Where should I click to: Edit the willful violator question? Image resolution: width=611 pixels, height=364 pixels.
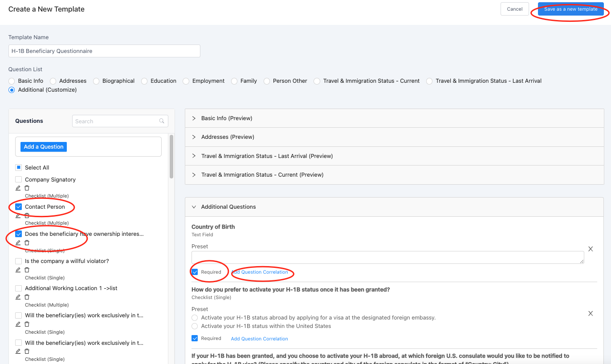click(18, 270)
